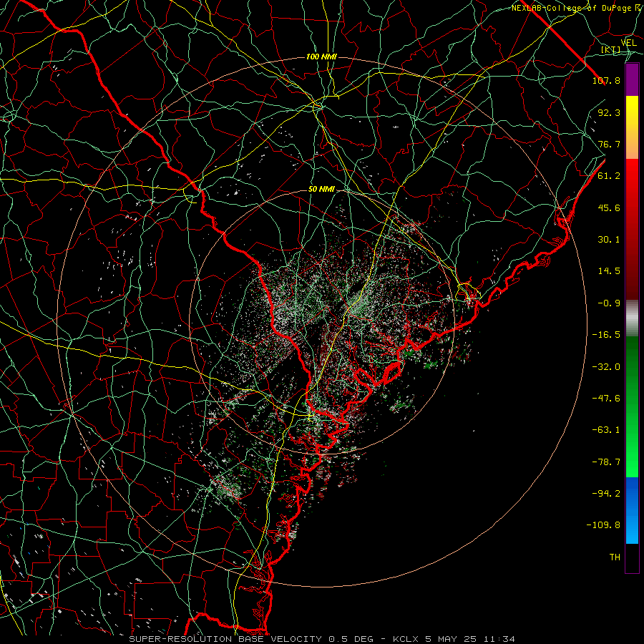This screenshot has height=644, width=644.
Task: Click the 50 NMI range ring label
Action: coord(321,190)
